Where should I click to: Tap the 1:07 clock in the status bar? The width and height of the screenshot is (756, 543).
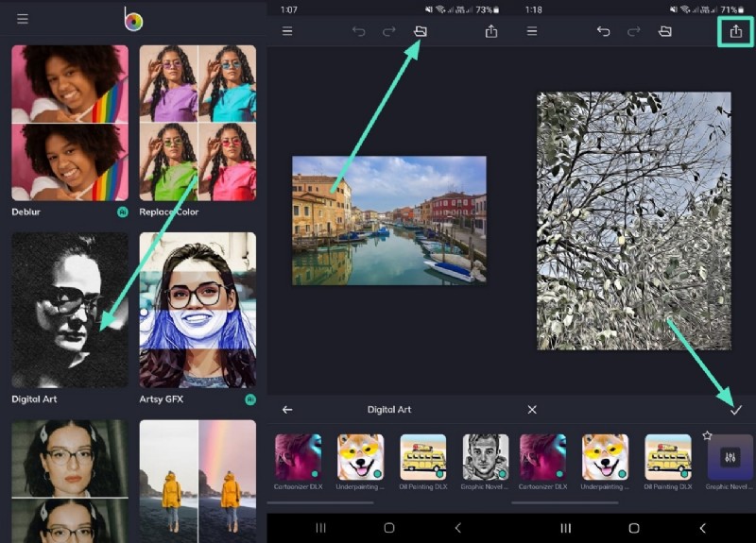point(289,9)
